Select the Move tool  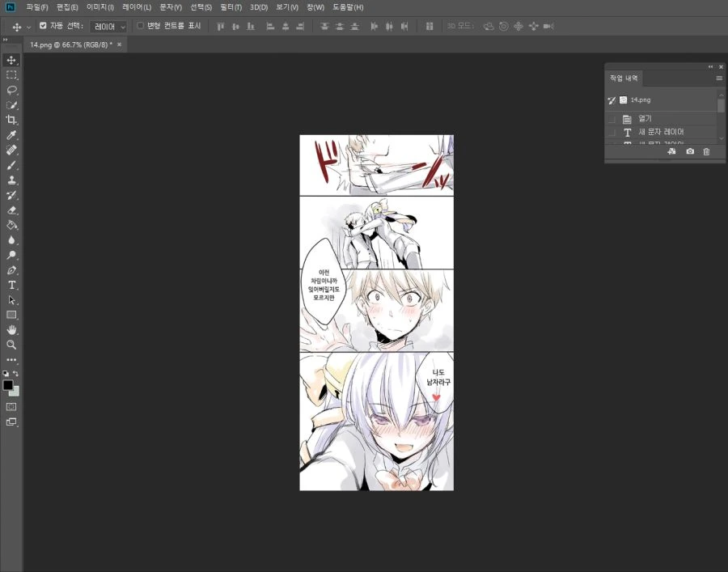pos(11,61)
